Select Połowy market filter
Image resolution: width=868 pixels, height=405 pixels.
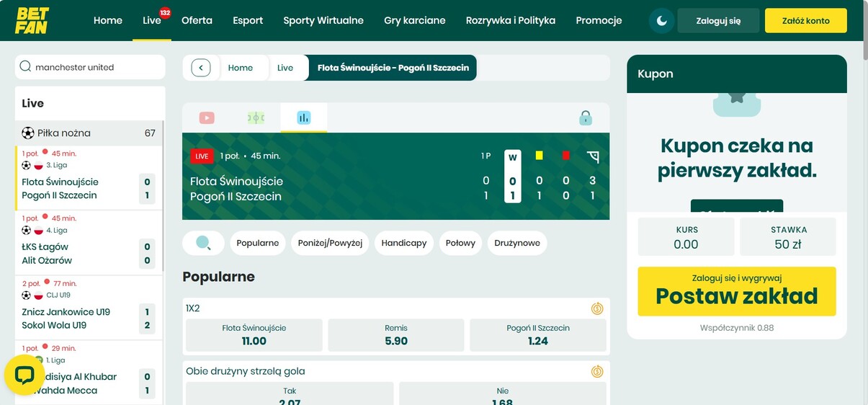pos(460,243)
